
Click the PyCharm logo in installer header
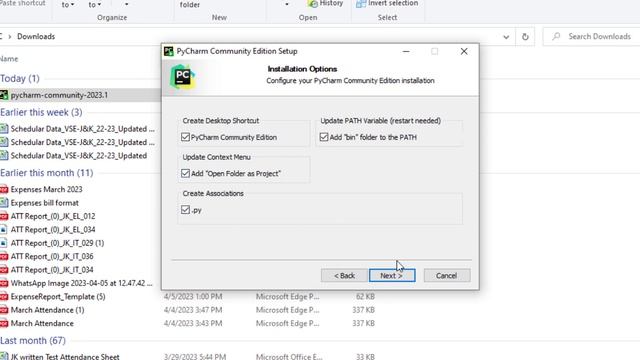(x=182, y=76)
